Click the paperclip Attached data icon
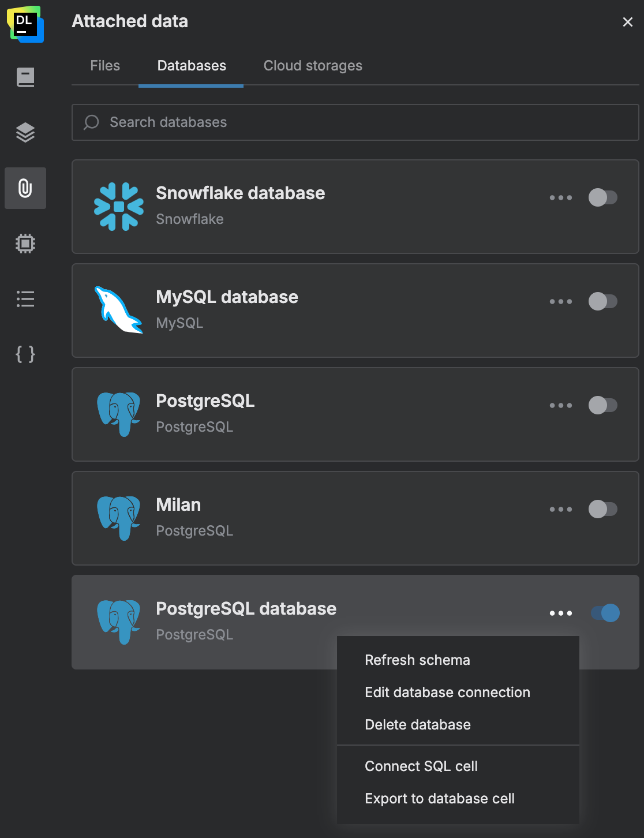This screenshot has width=644, height=838. coord(25,188)
